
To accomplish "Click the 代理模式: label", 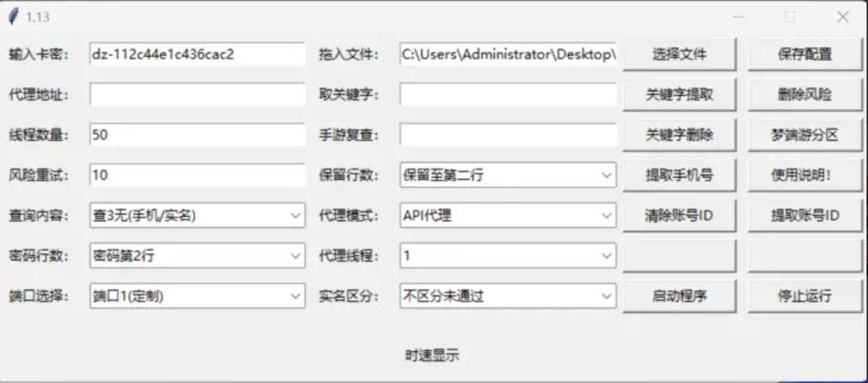I will click(349, 215).
